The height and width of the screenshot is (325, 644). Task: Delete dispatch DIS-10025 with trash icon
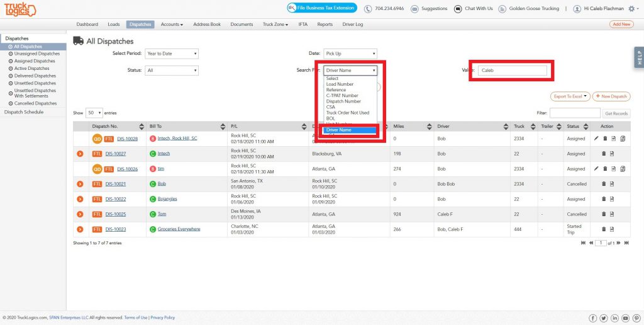tap(604, 214)
